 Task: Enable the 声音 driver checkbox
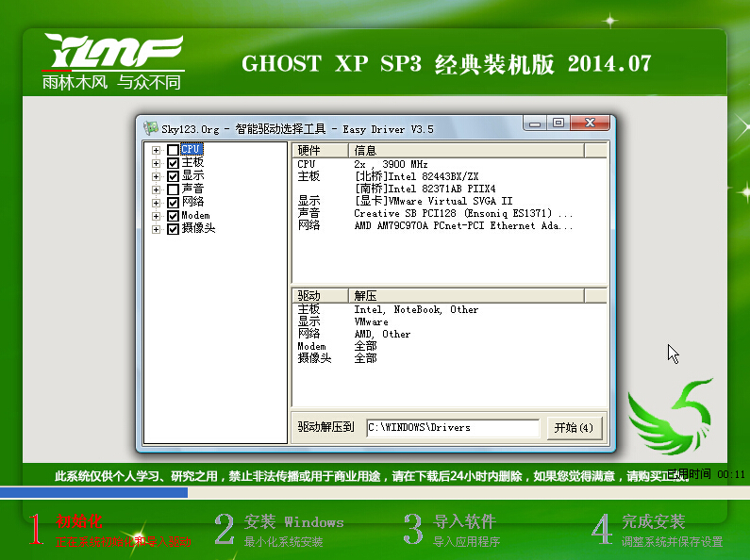pos(174,189)
